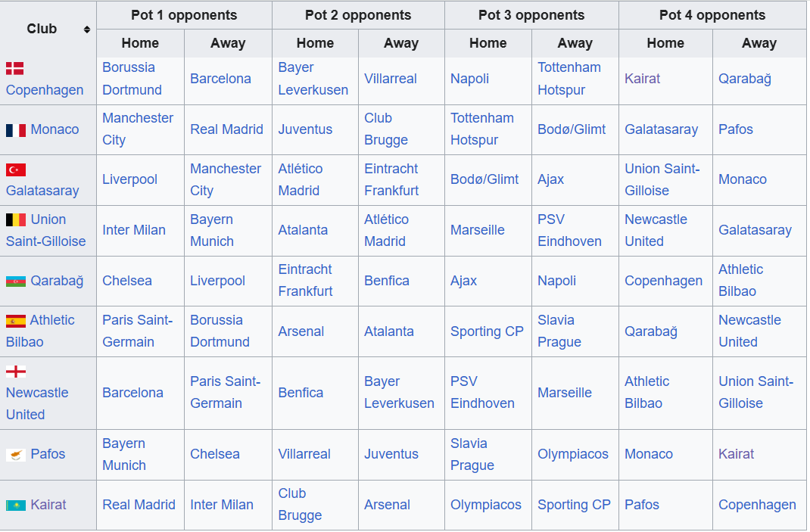This screenshot has width=810, height=532.
Task: Open Sporting CP link in Athletic Bilbao's row
Action: point(488,331)
